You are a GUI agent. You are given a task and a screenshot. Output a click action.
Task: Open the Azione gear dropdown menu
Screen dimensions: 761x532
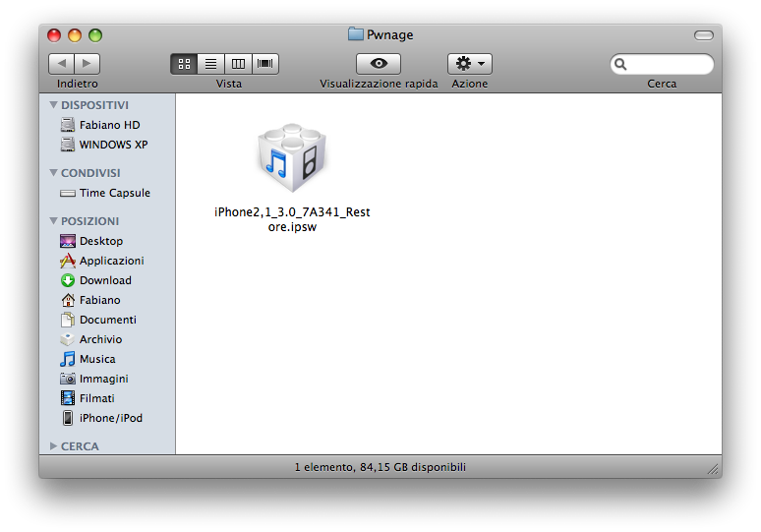[470, 64]
